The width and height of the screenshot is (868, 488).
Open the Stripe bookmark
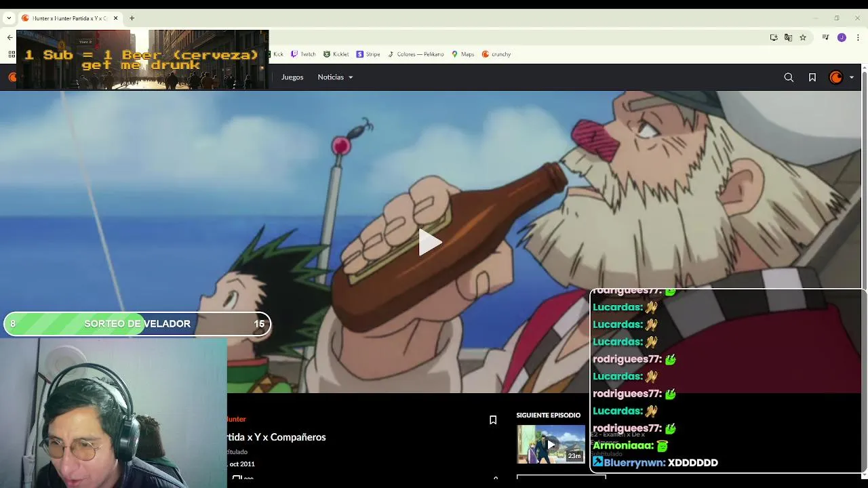[x=368, y=54]
